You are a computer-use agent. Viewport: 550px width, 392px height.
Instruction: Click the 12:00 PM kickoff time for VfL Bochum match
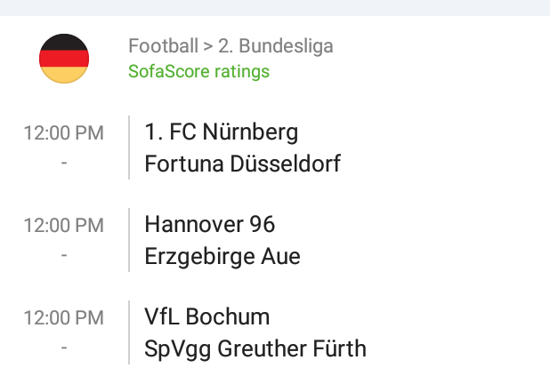[63, 317]
